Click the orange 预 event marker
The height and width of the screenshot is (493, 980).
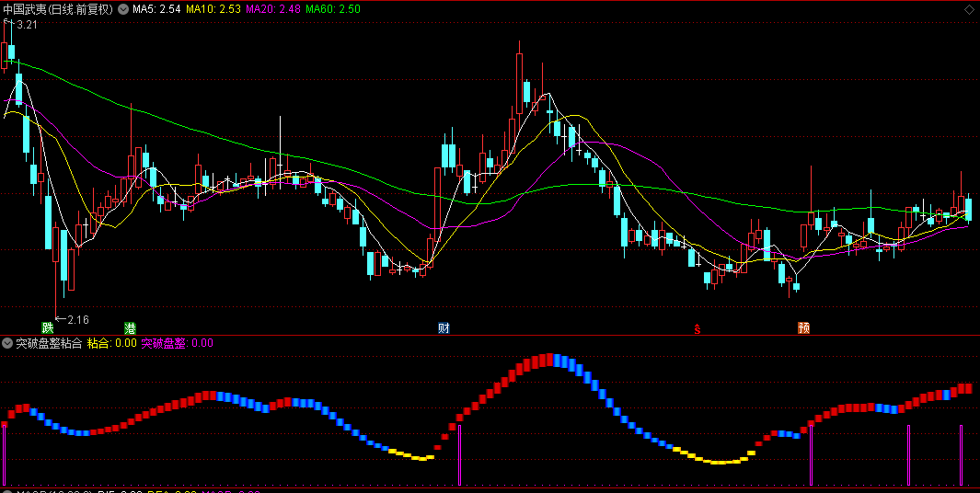[803, 328]
